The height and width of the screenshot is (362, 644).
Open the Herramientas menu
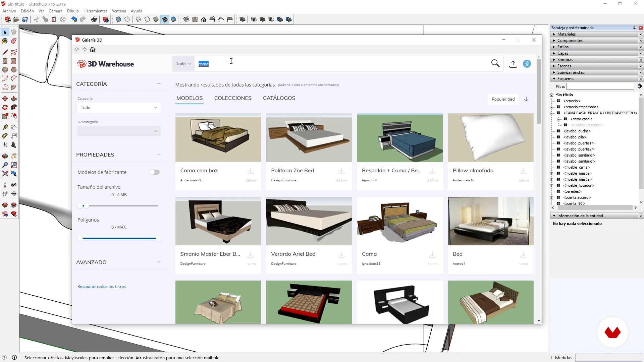(95, 11)
